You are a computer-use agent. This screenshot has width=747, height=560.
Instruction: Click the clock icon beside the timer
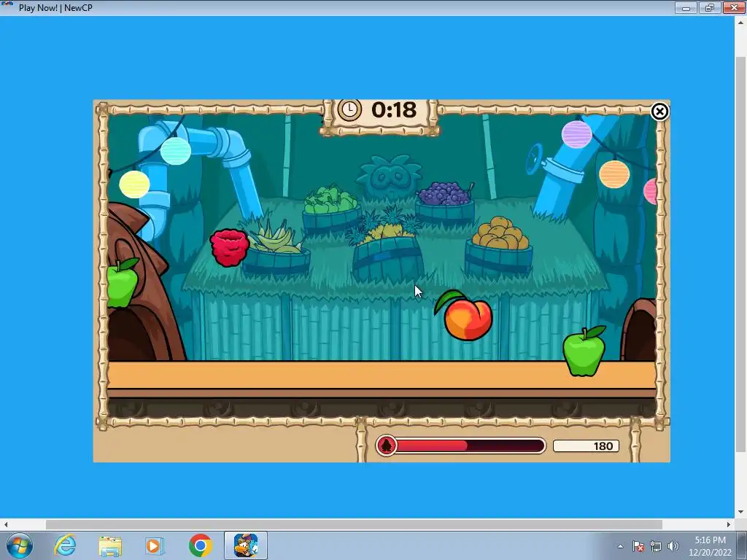coord(349,110)
